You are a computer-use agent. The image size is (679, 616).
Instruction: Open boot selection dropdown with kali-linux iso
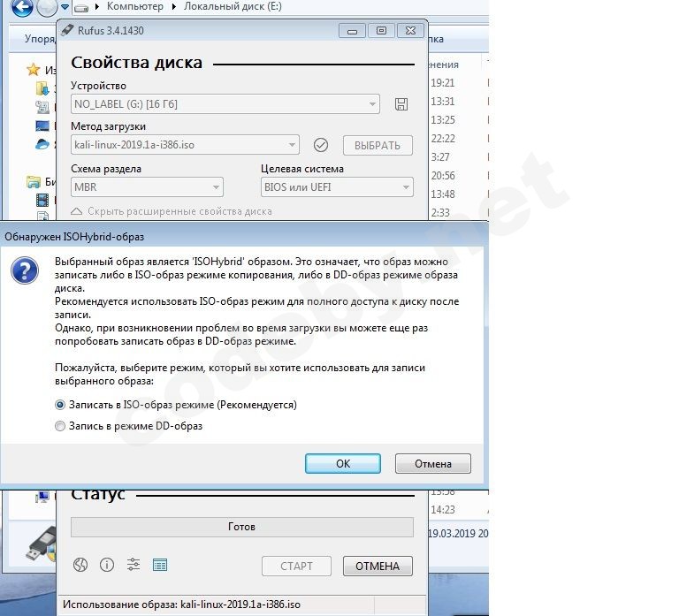tap(185, 145)
